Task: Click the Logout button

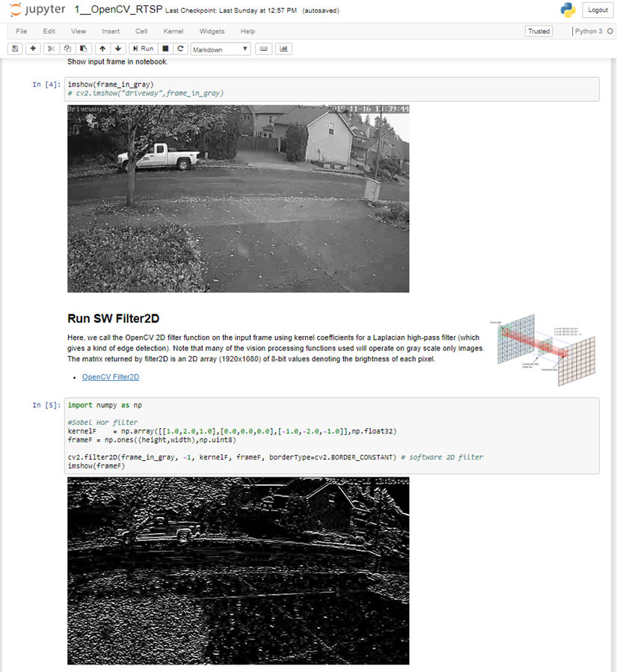Action: tap(598, 10)
